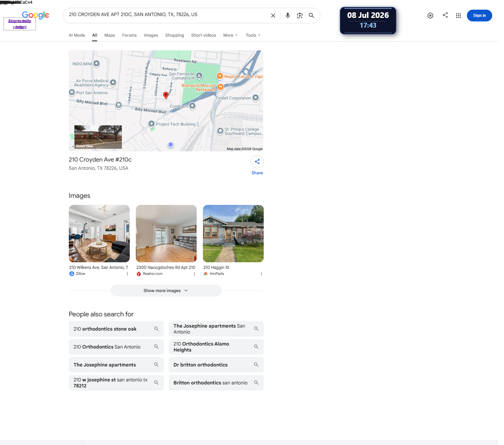Search The Josephine apartments San Antonio
The image size is (504, 445).
(216, 329)
